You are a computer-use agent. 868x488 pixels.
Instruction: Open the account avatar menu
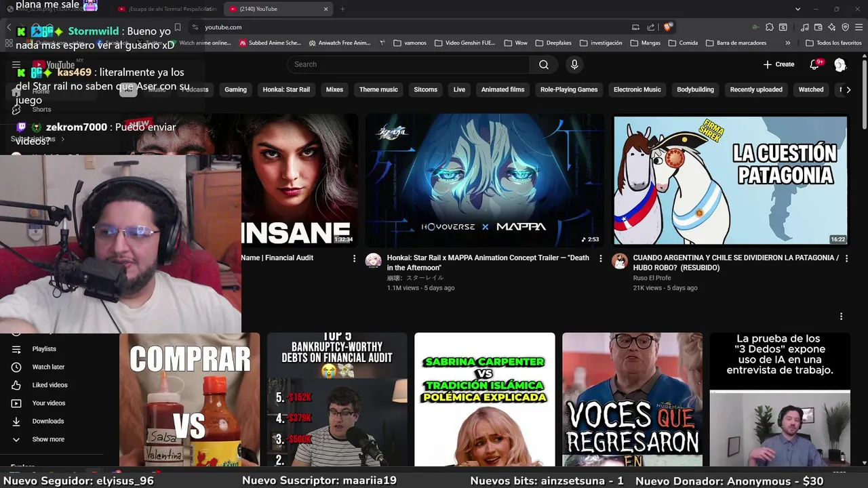(x=840, y=64)
